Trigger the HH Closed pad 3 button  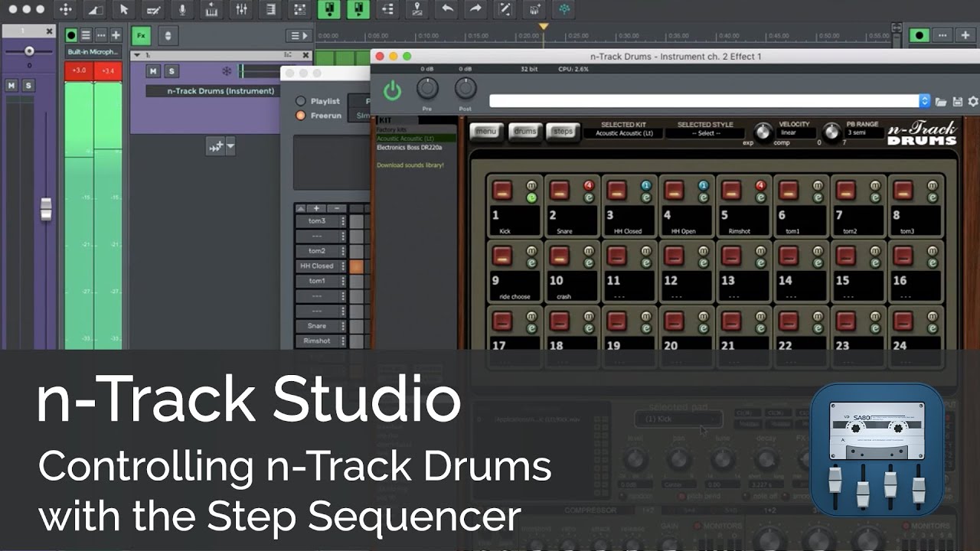coord(617,190)
